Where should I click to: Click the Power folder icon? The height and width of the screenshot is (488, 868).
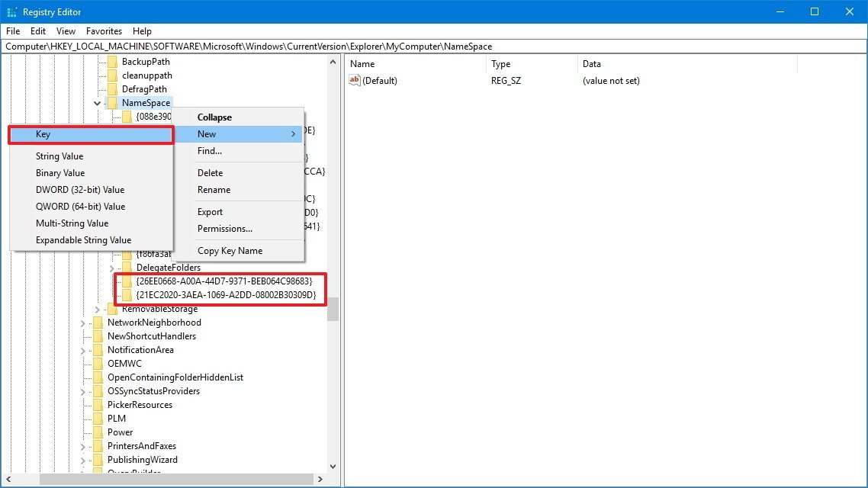tap(98, 432)
